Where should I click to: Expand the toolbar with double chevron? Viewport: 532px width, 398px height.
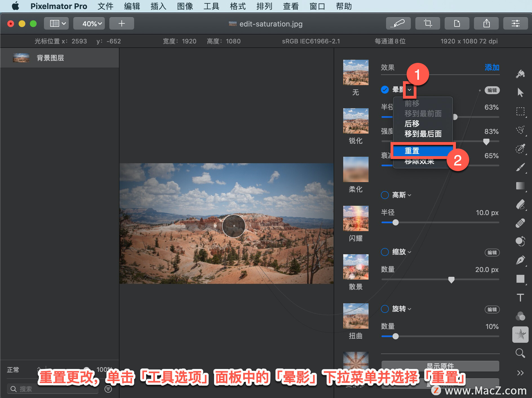coord(520,373)
